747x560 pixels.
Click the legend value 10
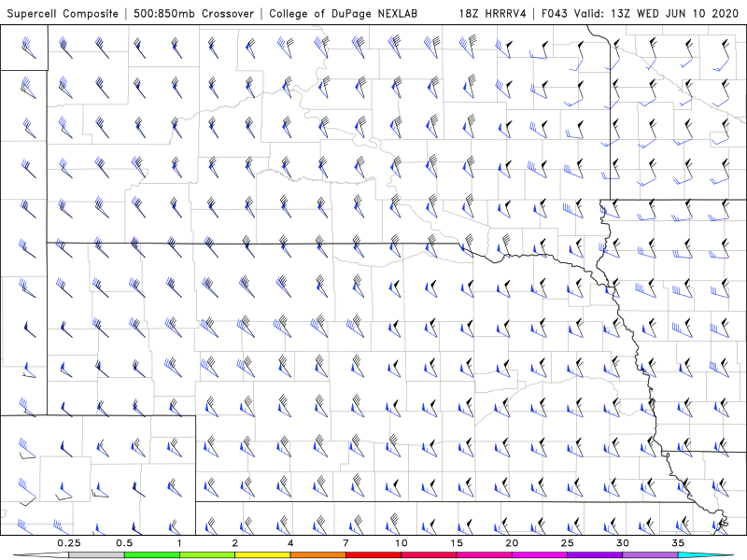(x=402, y=543)
